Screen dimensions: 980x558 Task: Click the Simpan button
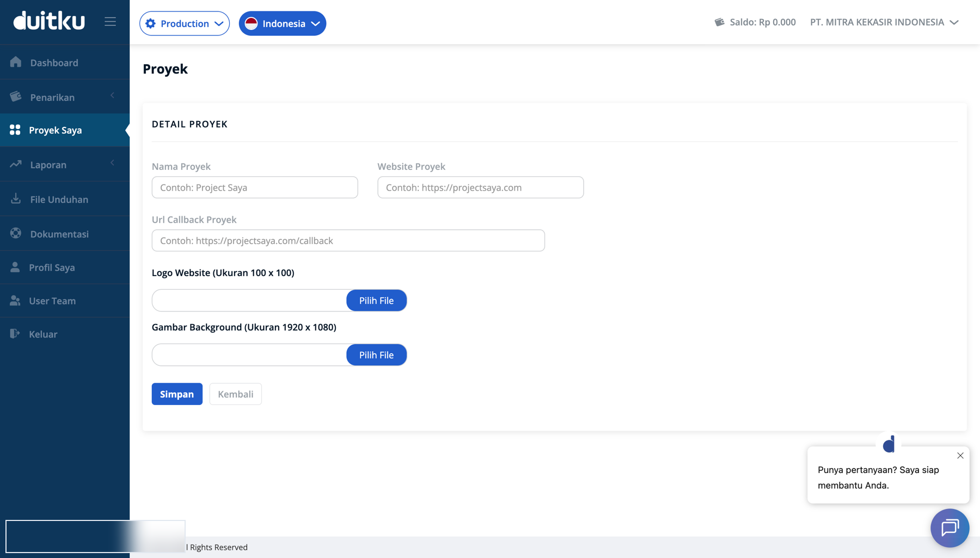[x=177, y=394]
